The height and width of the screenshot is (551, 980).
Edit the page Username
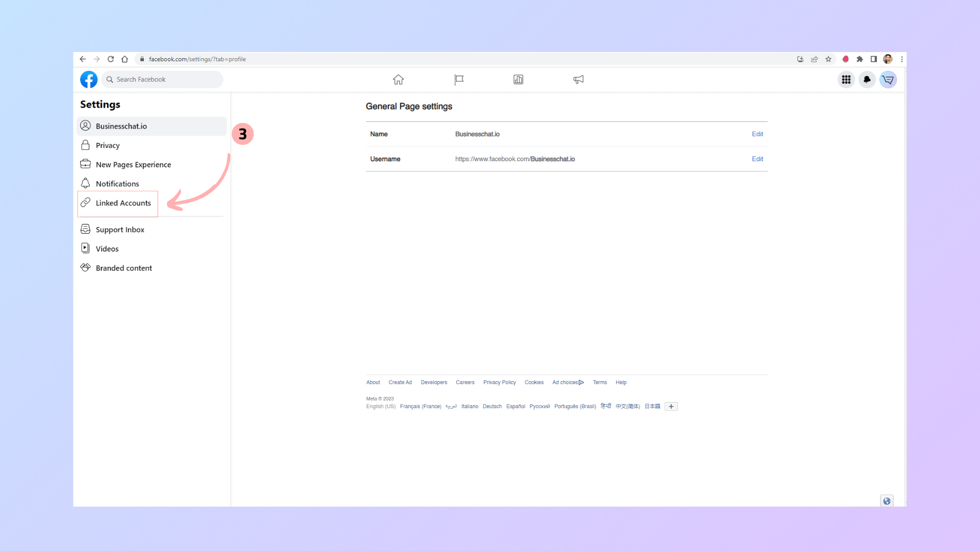tap(757, 159)
